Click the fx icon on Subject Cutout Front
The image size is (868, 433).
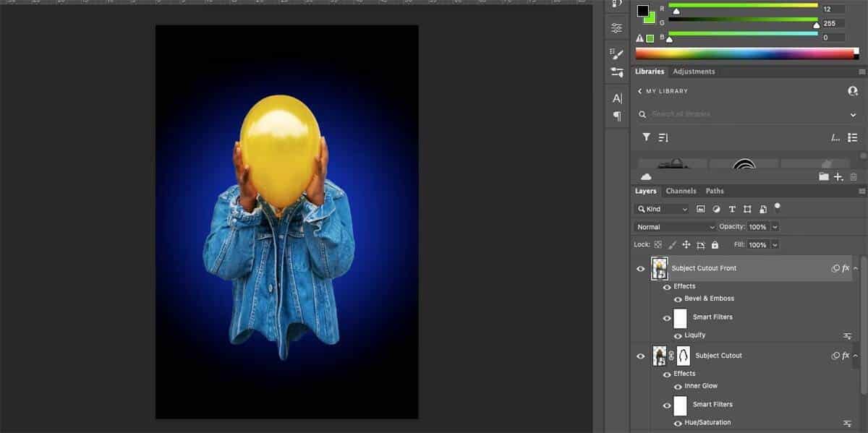(844, 268)
